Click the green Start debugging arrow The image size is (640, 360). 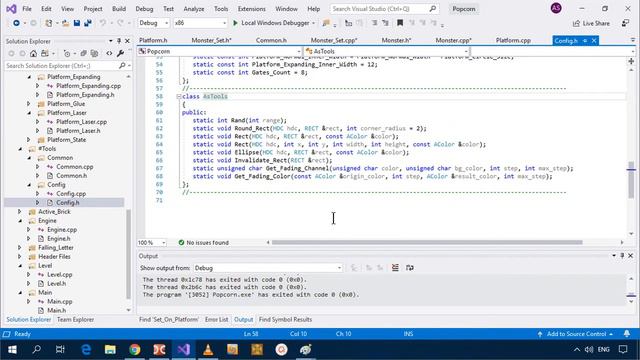tap(235, 23)
